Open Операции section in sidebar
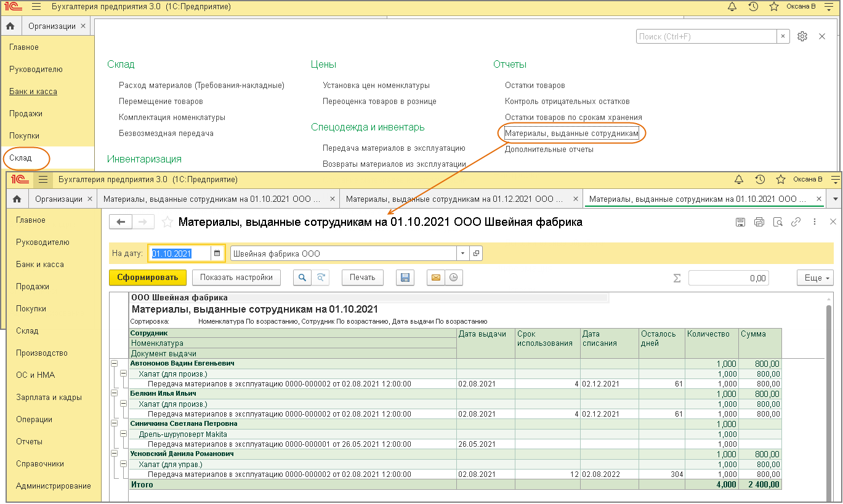This screenshot has width=843, height=504. click(x=34, y=420)
